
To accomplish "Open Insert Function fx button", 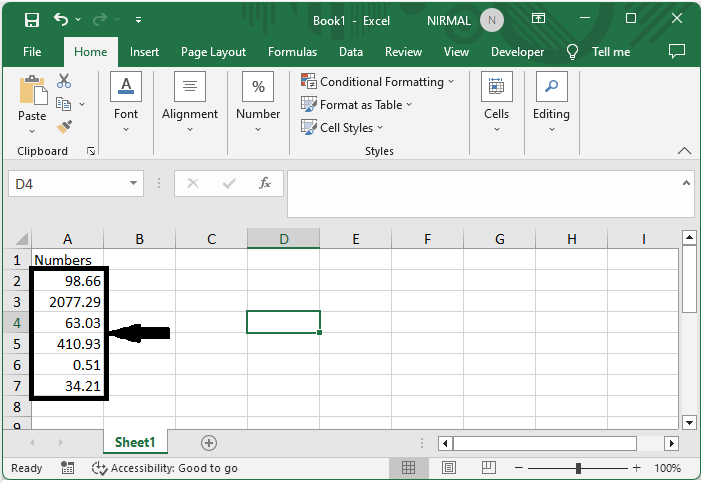I will [x=265, y=183].
